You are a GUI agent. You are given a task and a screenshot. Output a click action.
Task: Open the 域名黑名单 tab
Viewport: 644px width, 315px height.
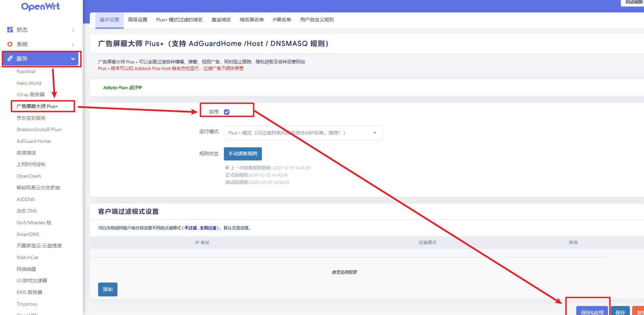(252, 20)
